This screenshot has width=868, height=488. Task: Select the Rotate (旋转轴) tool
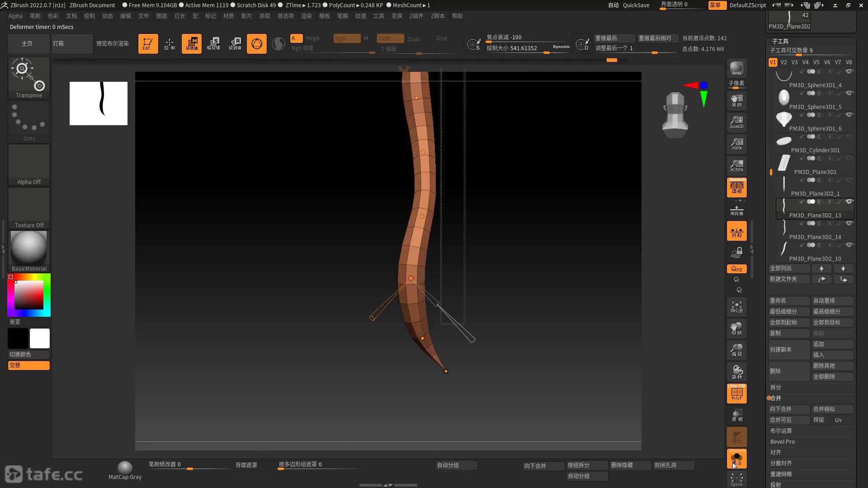(x=235, y=44)
